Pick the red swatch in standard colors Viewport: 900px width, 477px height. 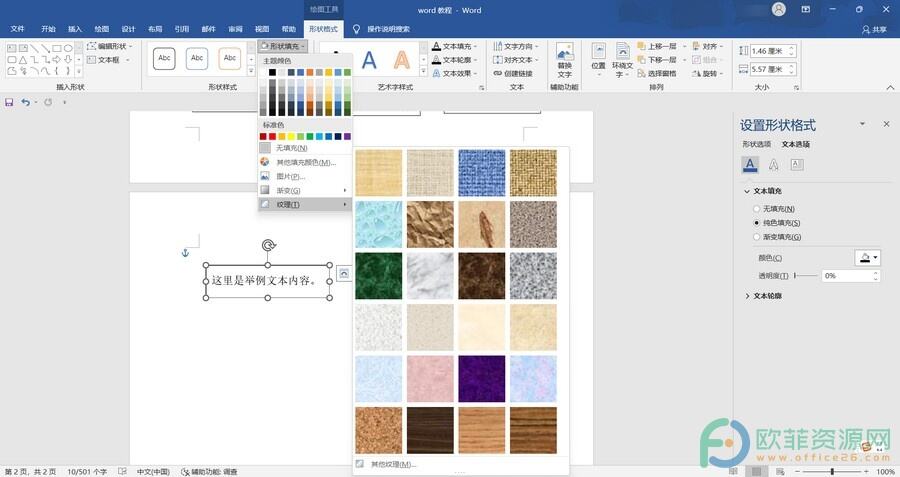(264, 136)
